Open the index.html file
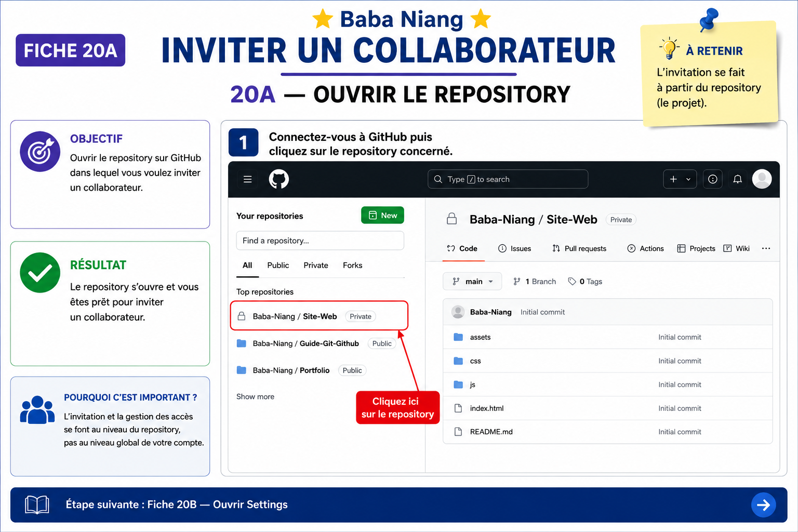This screenshot has height=532, width=798. [x=487, y=408]
